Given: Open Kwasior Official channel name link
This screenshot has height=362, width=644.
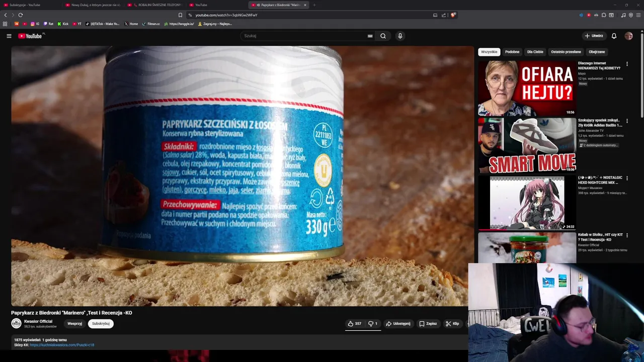Looking at the screenshot, I should click(x=38, y=321).
